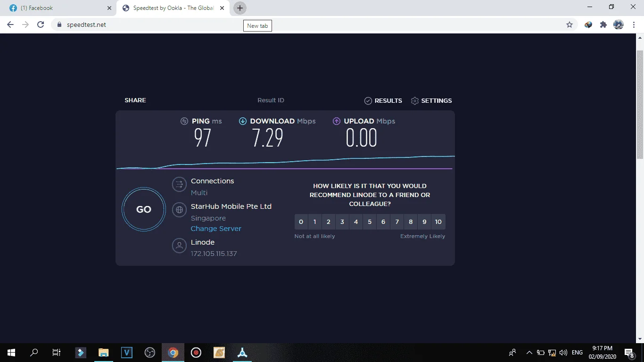Click the download arrow icon
644x362 pixels.
point(243,121)
